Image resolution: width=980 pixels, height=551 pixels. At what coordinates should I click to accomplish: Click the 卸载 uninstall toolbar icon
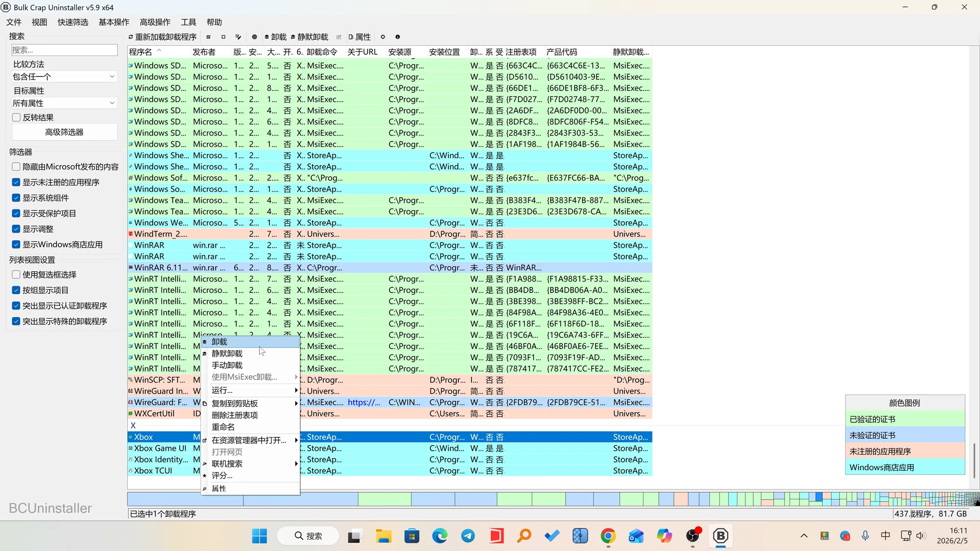276,37
